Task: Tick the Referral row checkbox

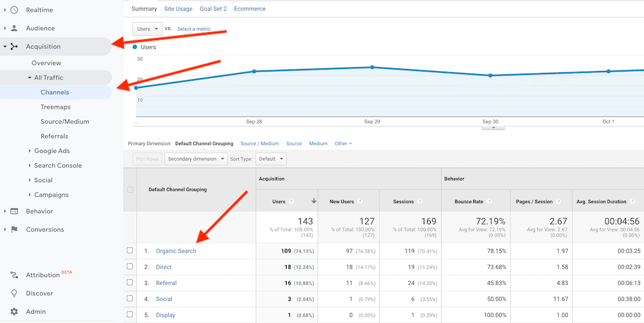Action: tap(130, 282)
